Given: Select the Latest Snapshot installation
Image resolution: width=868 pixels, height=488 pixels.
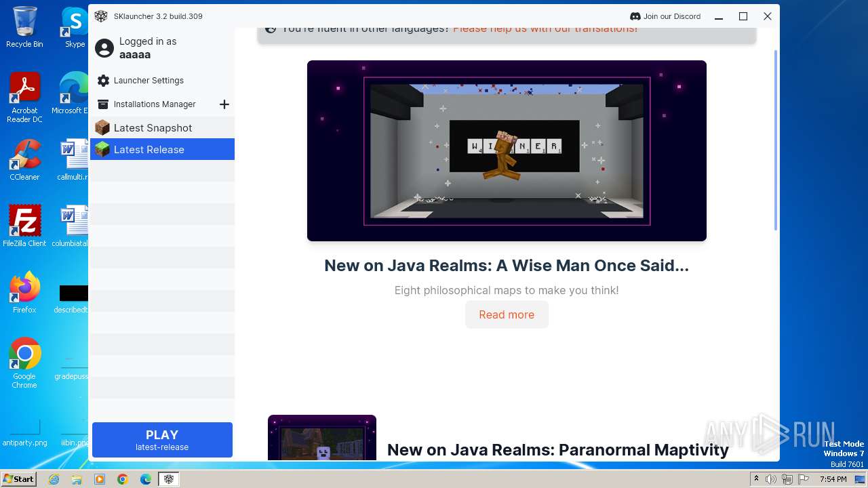Looking at the screenshot, I should [162, 127].
